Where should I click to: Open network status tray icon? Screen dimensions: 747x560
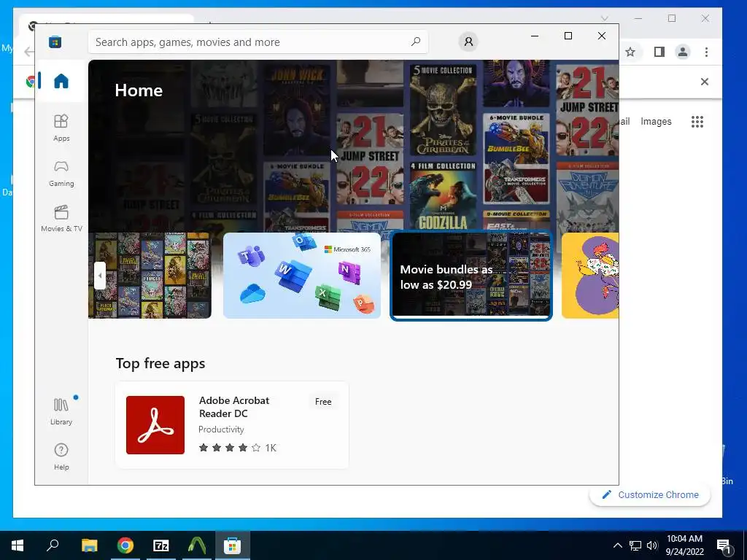(635, 545)
